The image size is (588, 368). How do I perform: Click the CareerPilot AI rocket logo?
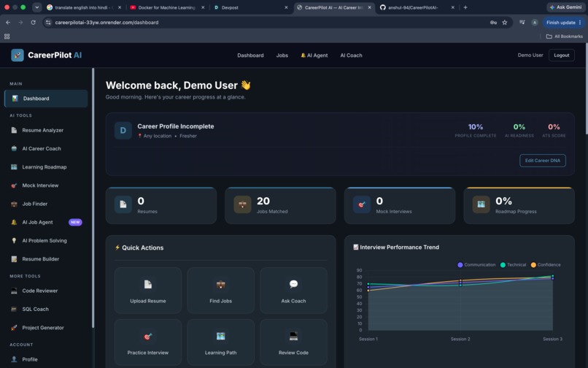pos(18,55)
